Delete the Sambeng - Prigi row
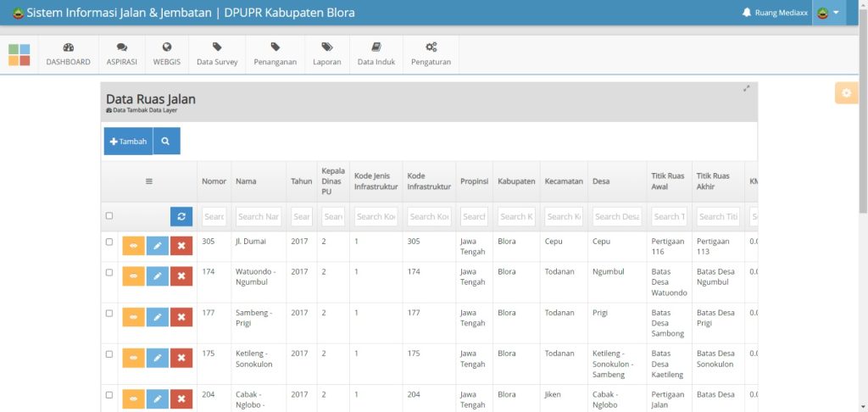The width and height of the screenshot is (868, 412). (x=181, y=317)
